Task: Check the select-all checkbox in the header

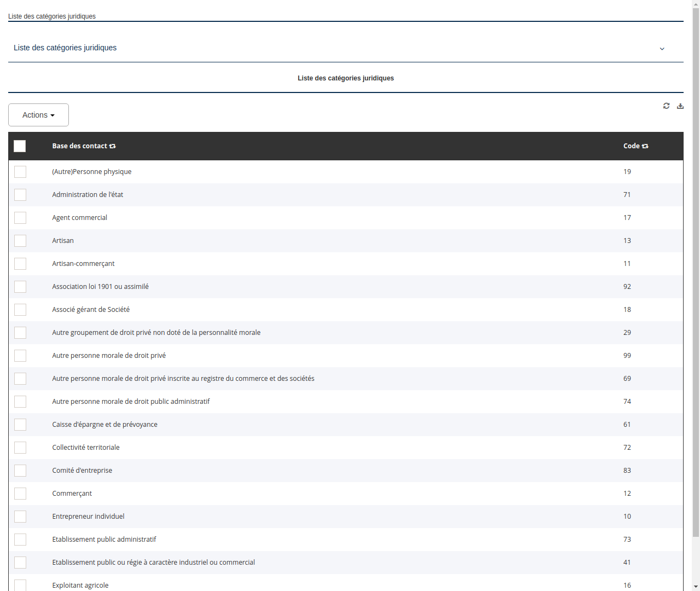Action: tap(20, 146)
